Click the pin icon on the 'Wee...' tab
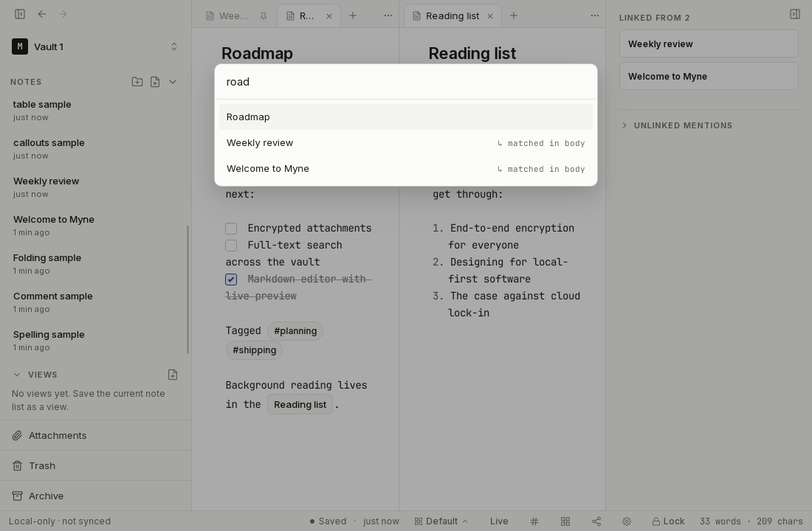The height and width of the screenshot is (531, 812). pos(264,16)
